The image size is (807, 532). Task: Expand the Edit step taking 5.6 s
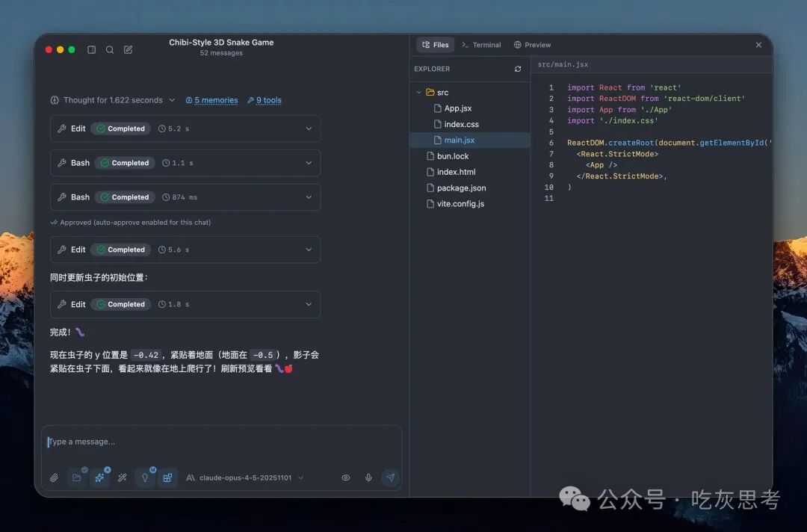pyautogui.click(x=185, y=250)
